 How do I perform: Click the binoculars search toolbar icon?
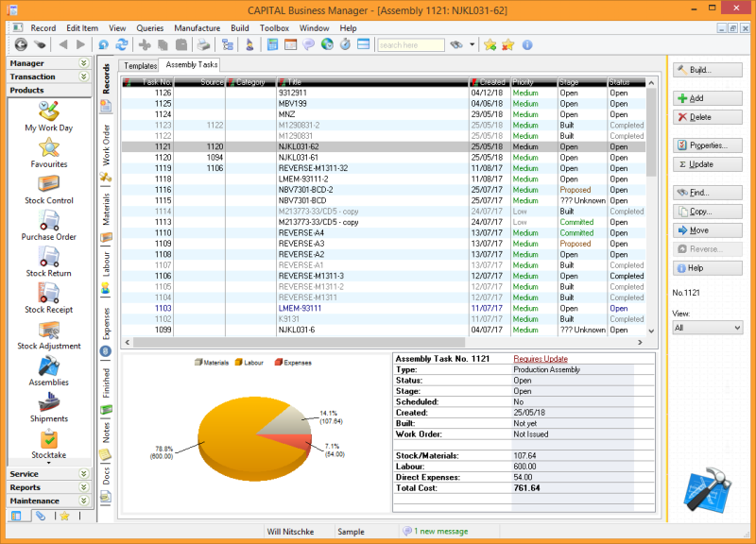coord(456,44)
